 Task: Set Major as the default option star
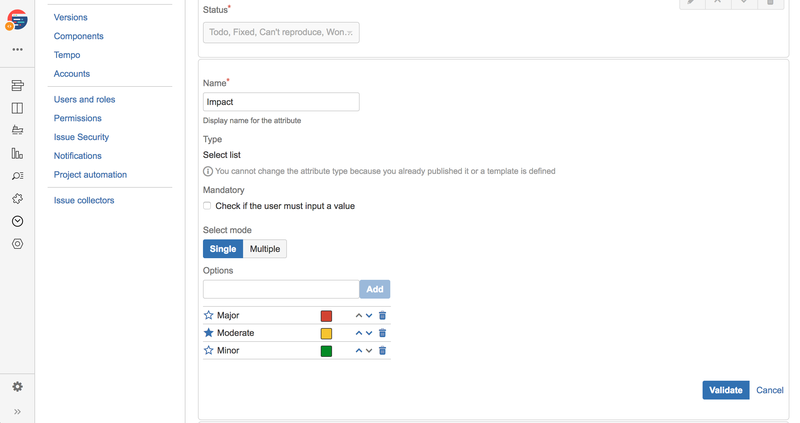pos(209,316)
